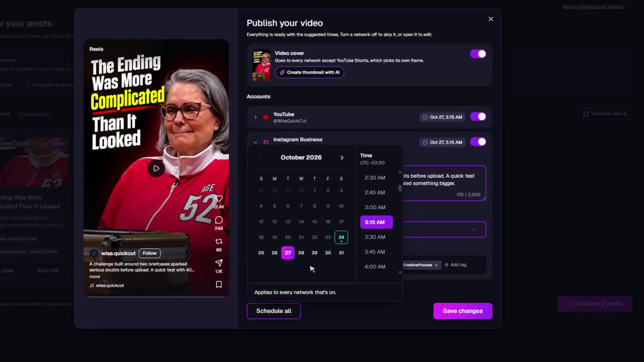
Task: Click the share paper plane icon
Action: (x=219, y=263)
